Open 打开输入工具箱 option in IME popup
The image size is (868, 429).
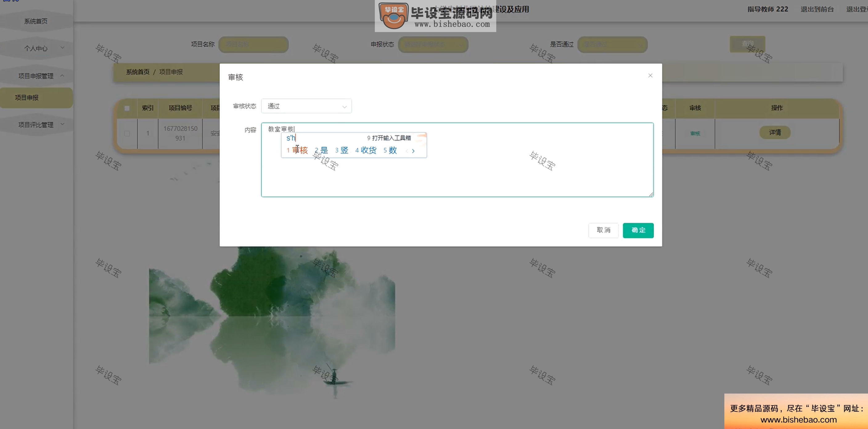click(389, 138)
